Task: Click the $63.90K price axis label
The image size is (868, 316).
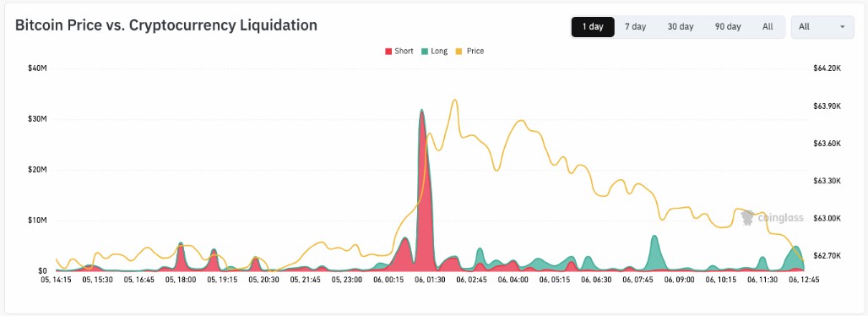Action: (827, 106)
